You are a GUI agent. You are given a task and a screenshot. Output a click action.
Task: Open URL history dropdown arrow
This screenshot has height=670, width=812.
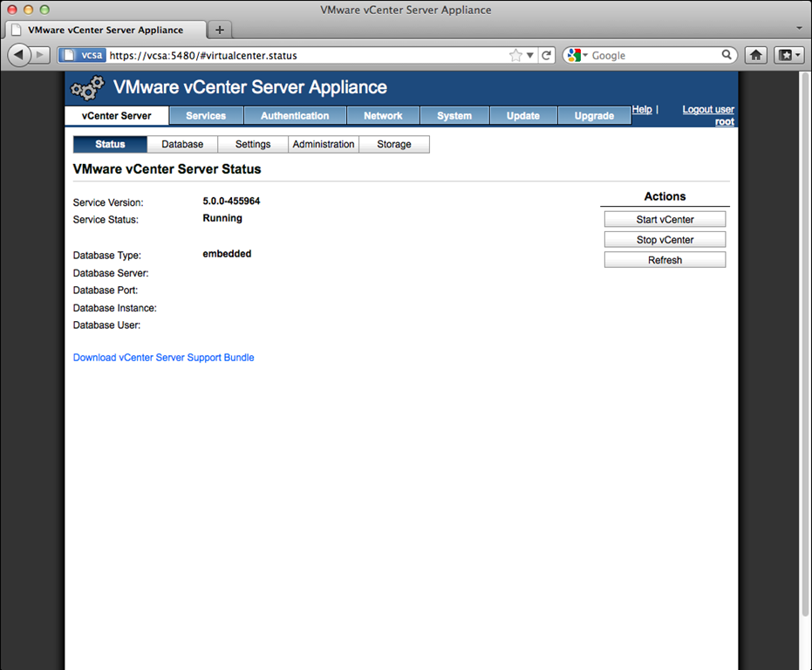(530, 56)
